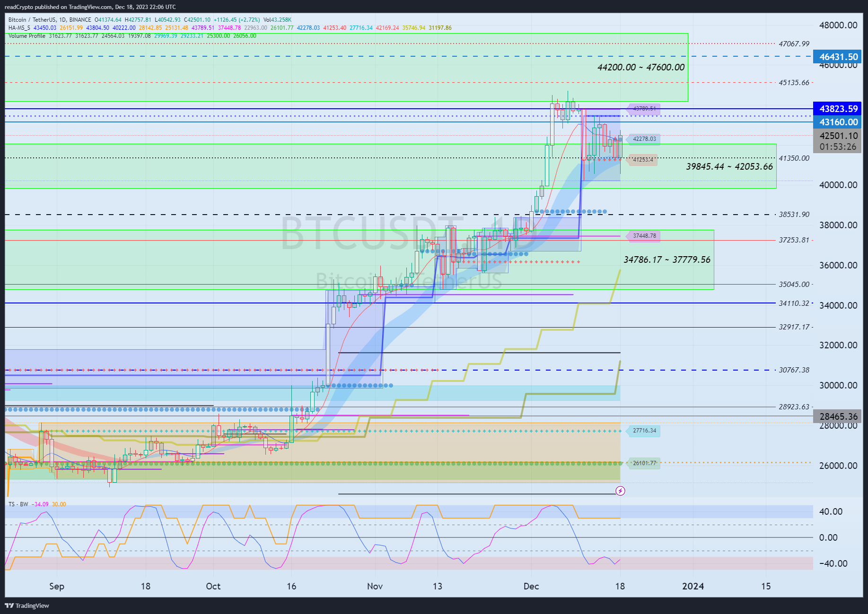Viewport: 868px width, 614px height.
Task: Click the Dec label on time axis
Action: pyautogui.click(x=531, y=586)
